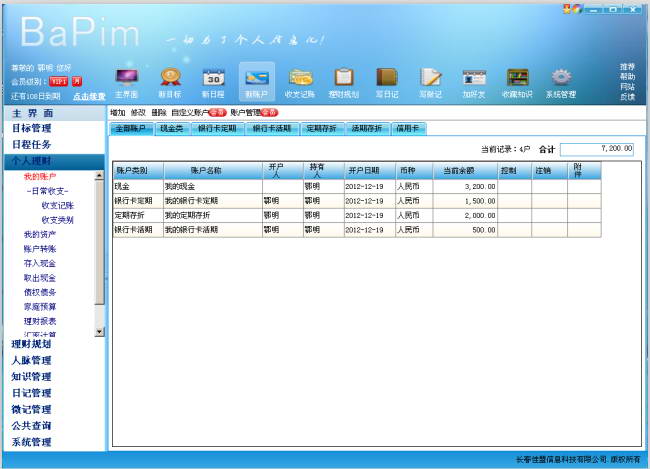
Task: Switch to 信用卡 tab
Action: [408, 129]
